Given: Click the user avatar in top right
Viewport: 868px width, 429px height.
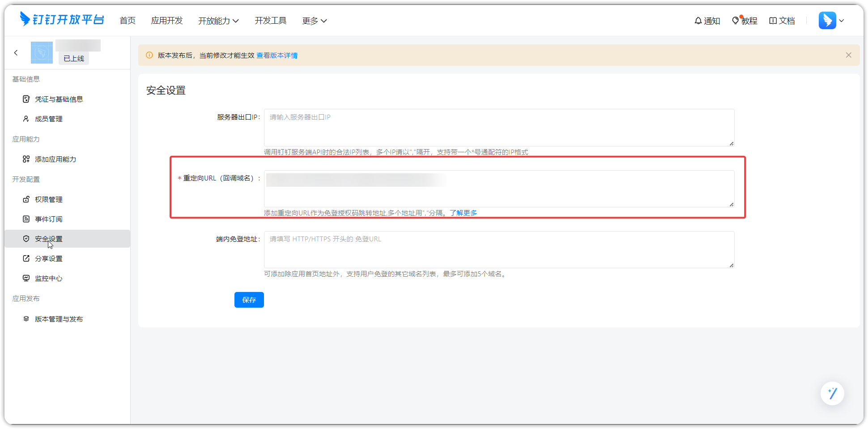Looking at the screenshot, I should [827, 21].
